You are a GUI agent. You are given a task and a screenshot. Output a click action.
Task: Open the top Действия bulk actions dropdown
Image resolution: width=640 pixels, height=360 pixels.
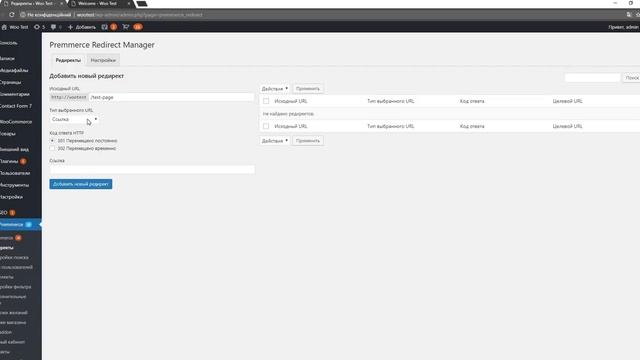click(275, 89)
